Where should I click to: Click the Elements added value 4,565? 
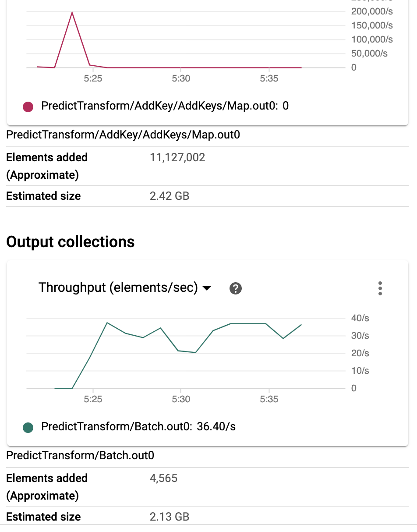[164, 478]
